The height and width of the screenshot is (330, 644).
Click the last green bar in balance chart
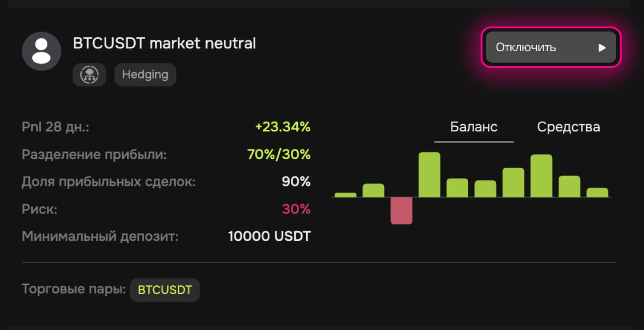[x=597, y=192]
